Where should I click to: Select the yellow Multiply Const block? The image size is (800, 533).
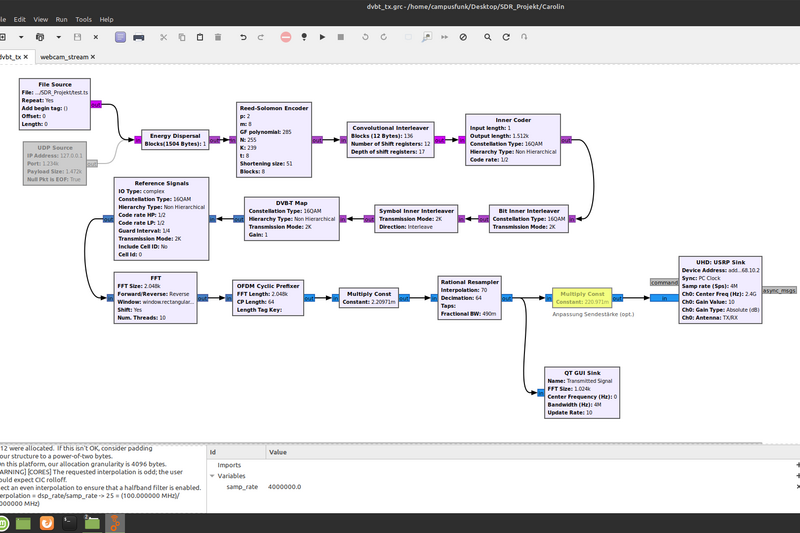click(582, 298)
